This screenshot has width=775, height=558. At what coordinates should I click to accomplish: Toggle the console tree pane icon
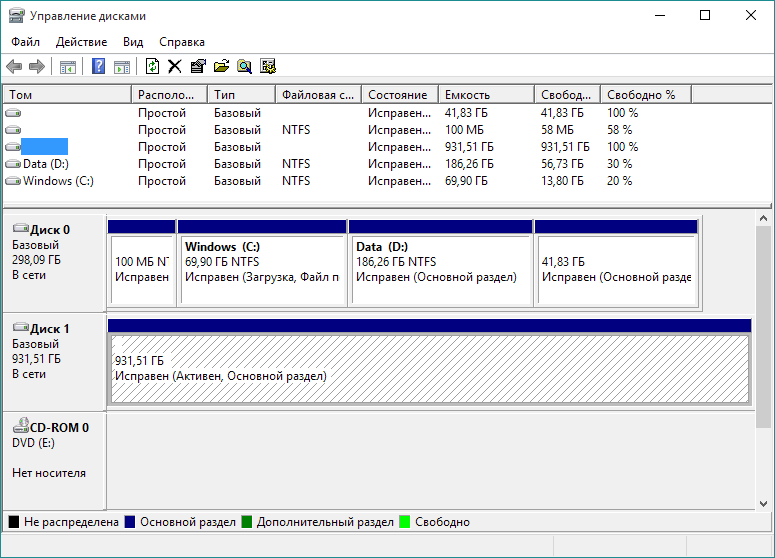68,67
